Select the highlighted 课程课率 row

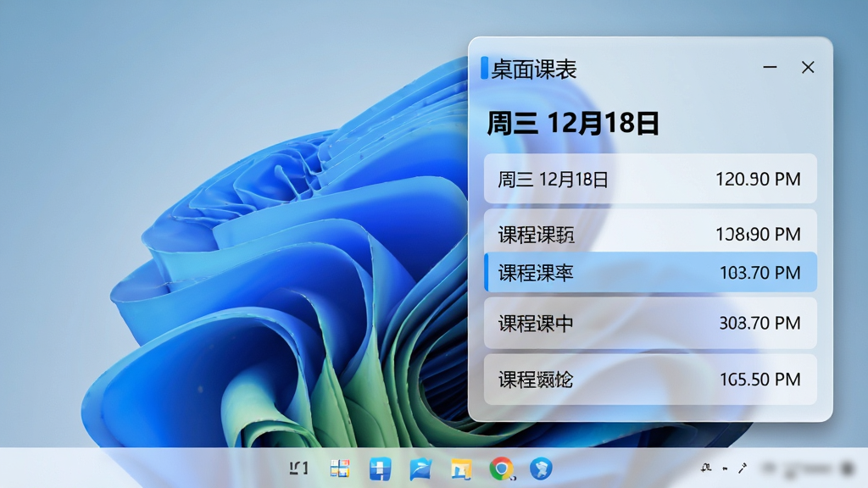point(650,272)
